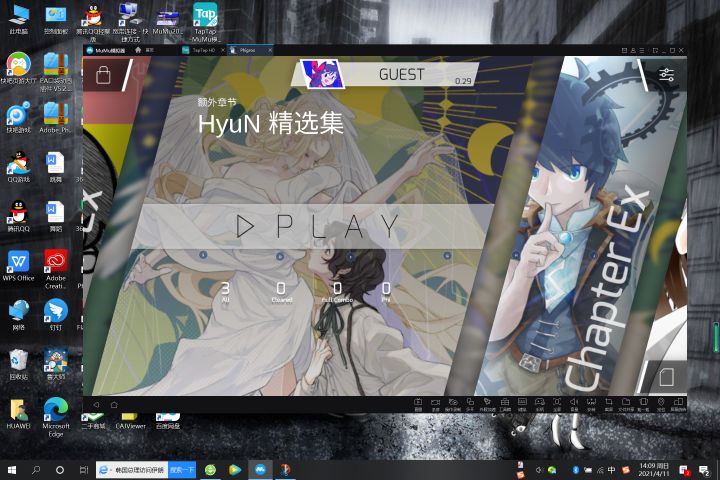Close the TapTap HD tab
Image resolution: width=720 pixels, height=480 pixels.
[x=223, y=50]
